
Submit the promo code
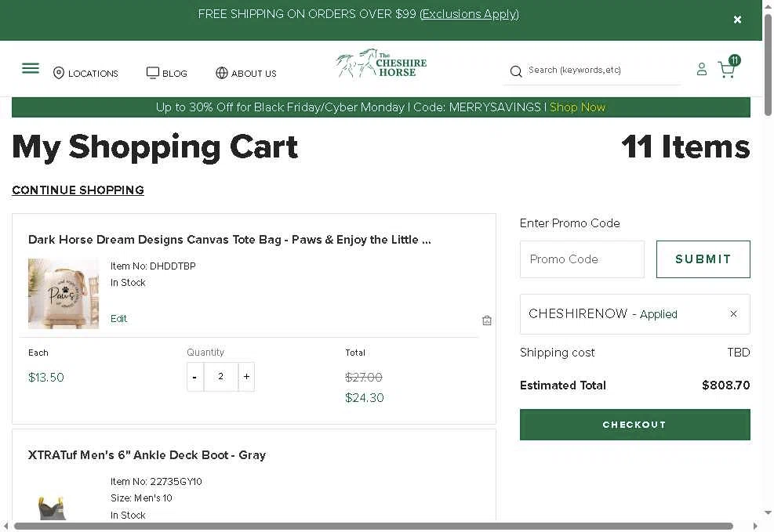(703, 259)
